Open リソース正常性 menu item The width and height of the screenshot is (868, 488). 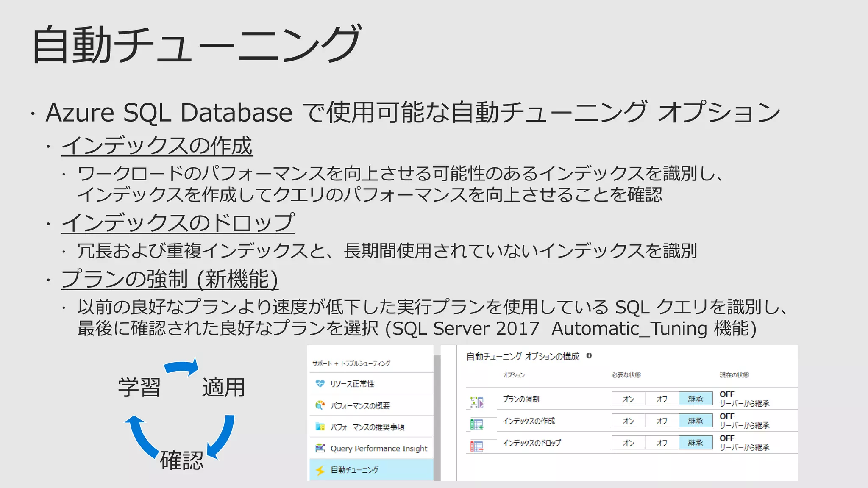point(371,384)
